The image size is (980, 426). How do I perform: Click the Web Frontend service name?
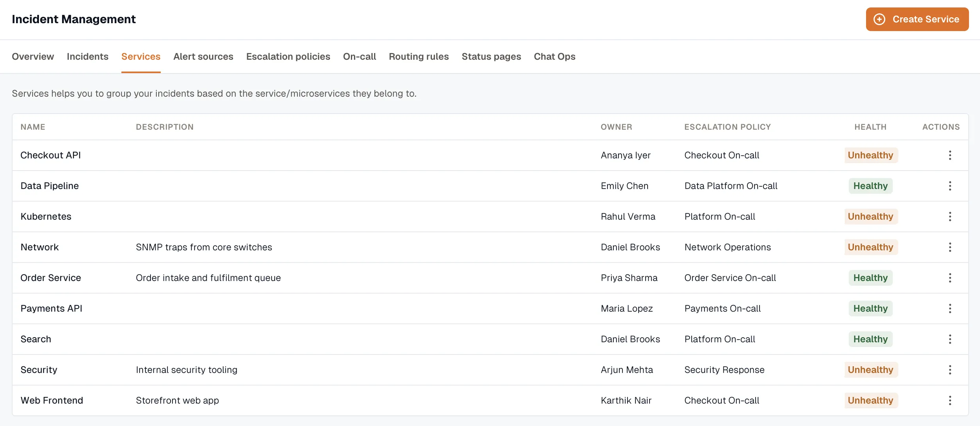[x=52, y=400]
